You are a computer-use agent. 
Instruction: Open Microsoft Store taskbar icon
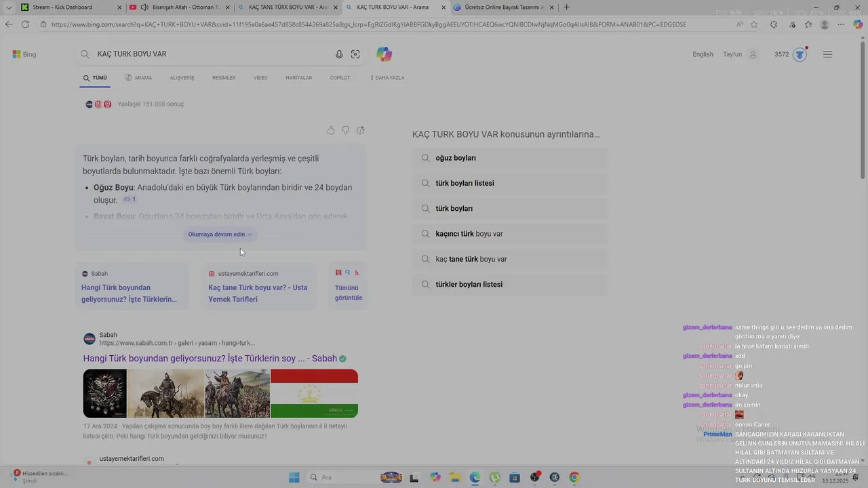click(x=515, y=477)
